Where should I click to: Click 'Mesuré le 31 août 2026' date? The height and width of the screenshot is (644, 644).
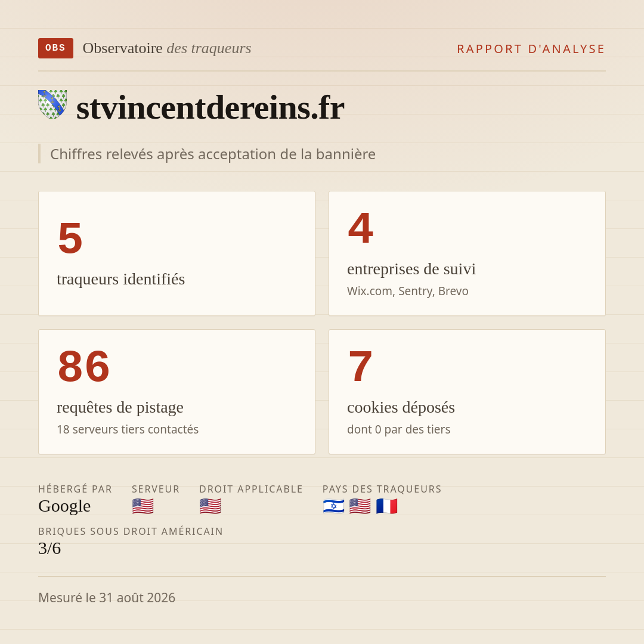pos(107,597)
